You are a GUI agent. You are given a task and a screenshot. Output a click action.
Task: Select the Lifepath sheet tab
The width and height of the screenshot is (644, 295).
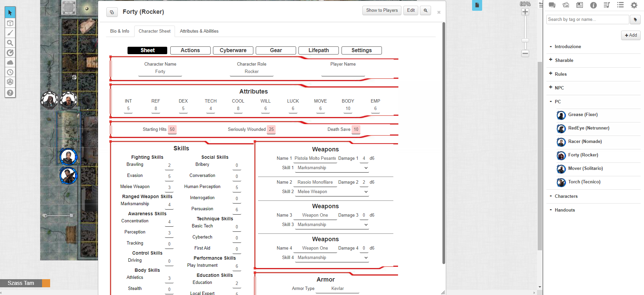tap(319, 50)
